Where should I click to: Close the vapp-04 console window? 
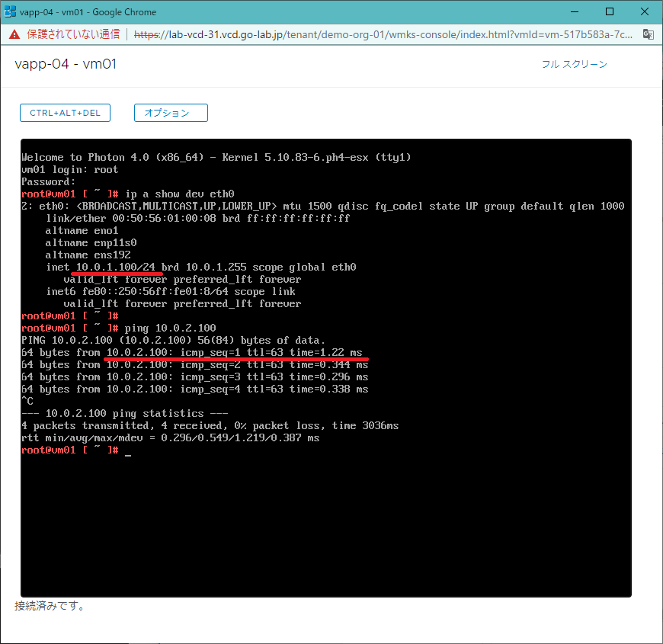tap(645, 11)
